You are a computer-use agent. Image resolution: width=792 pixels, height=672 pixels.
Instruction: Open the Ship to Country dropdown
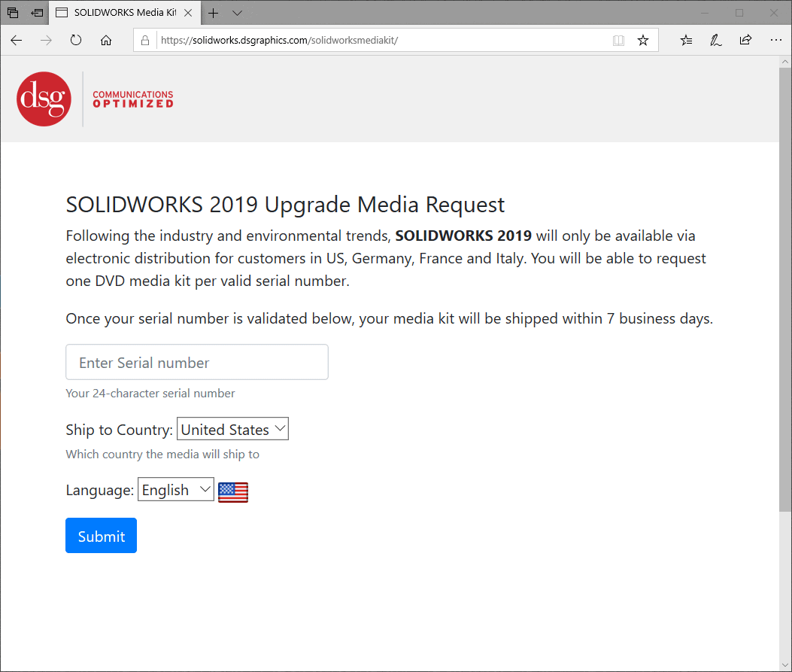click(232, 429)
